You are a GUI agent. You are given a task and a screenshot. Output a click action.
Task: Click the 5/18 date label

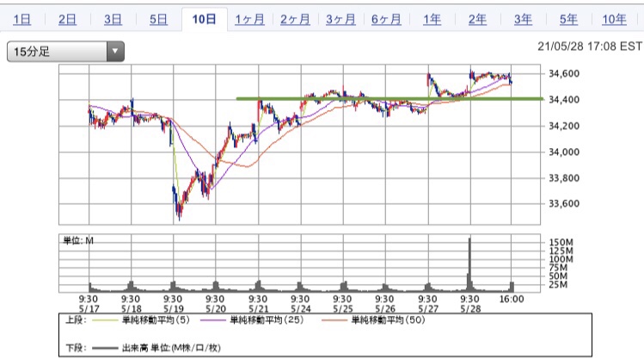pos(131,309)
